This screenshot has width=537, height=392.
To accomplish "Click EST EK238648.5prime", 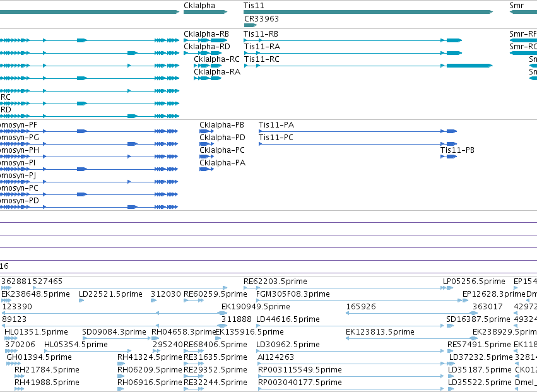I will (6, 300).
